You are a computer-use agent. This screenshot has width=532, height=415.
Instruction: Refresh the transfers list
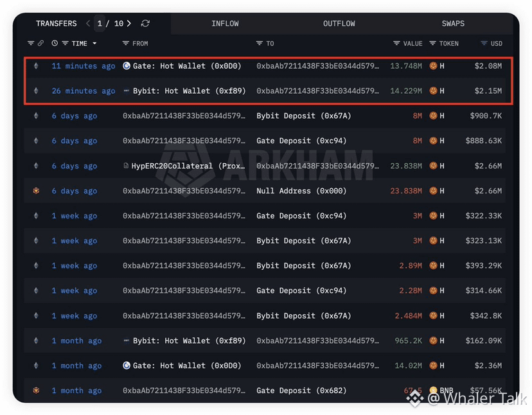145,23
